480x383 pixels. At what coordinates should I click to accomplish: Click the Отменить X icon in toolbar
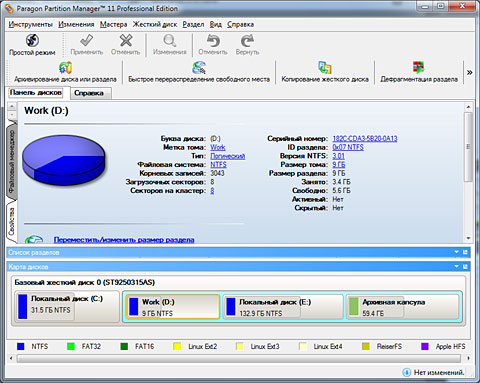point(126,41)
